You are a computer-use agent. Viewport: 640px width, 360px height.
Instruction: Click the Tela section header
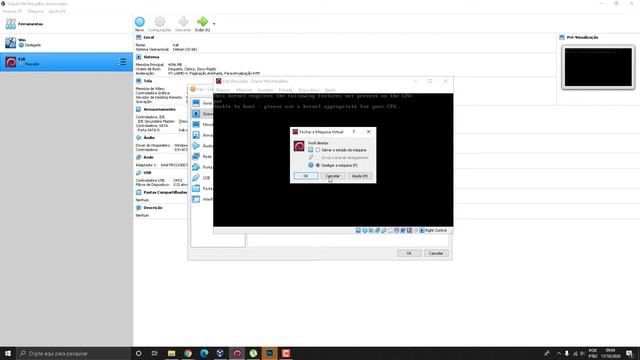[x=148, y=81]
